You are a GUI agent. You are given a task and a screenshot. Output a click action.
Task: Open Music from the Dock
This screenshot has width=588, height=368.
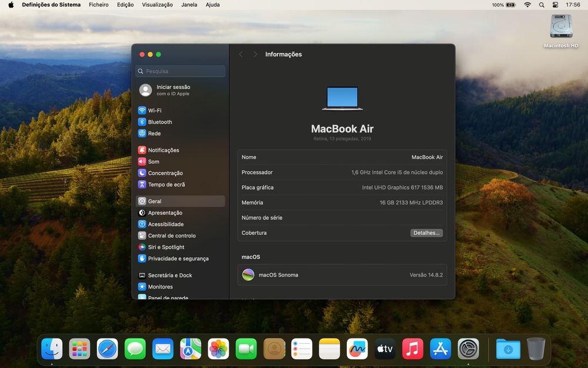pyautogui.click(x=413, y=349)
